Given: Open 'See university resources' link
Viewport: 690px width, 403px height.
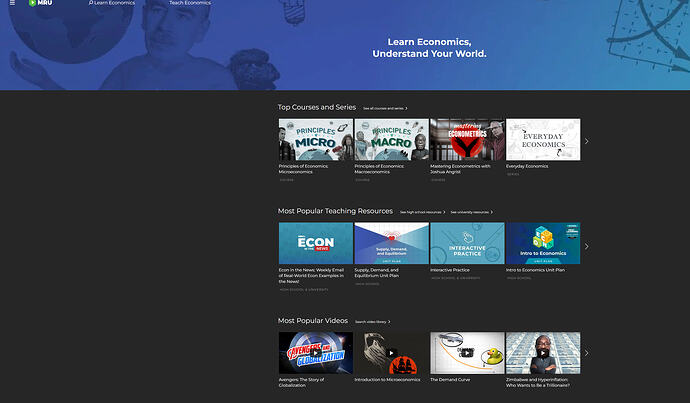Looking at the screenshot, I should tap(471, 212).
